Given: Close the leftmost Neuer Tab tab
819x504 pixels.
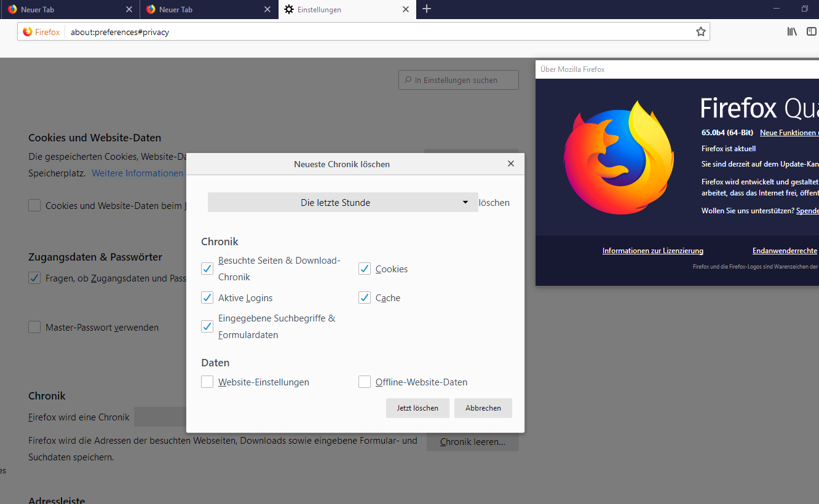Looking at the screenshot, I should tap(129, 10).
